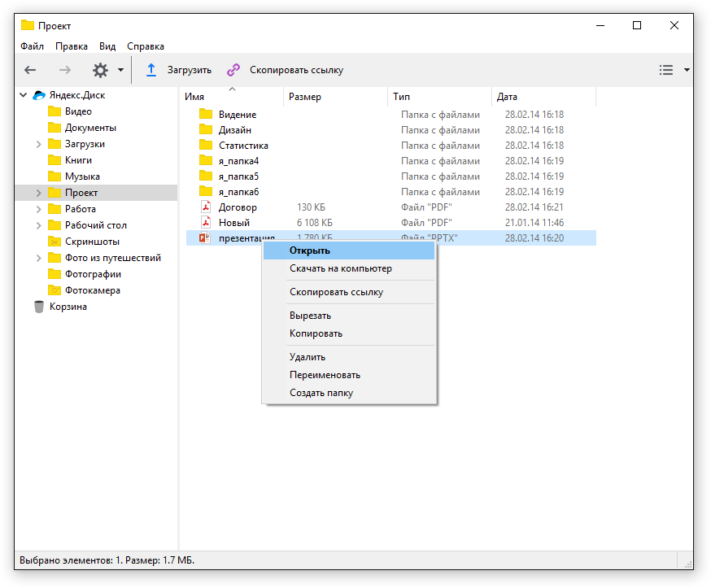The height and width of the screenshot is (588, 711).
Task: Expand Фото из путешествий folder node
Action: click(38, 259)
